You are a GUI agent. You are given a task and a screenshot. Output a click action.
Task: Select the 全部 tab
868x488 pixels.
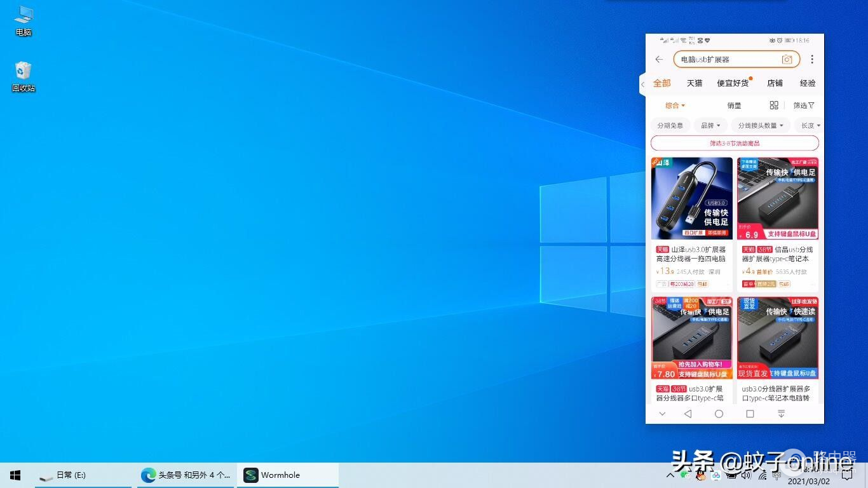click(x=661, y=83)
